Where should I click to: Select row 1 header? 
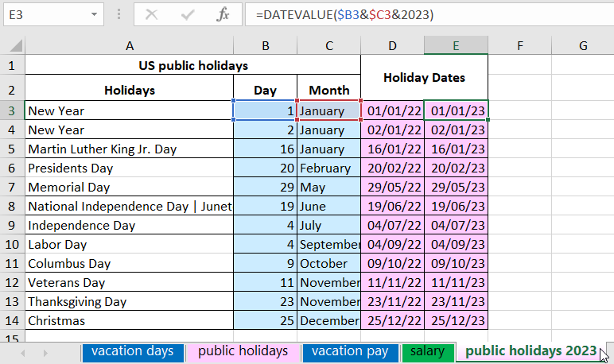click(12, 65)
